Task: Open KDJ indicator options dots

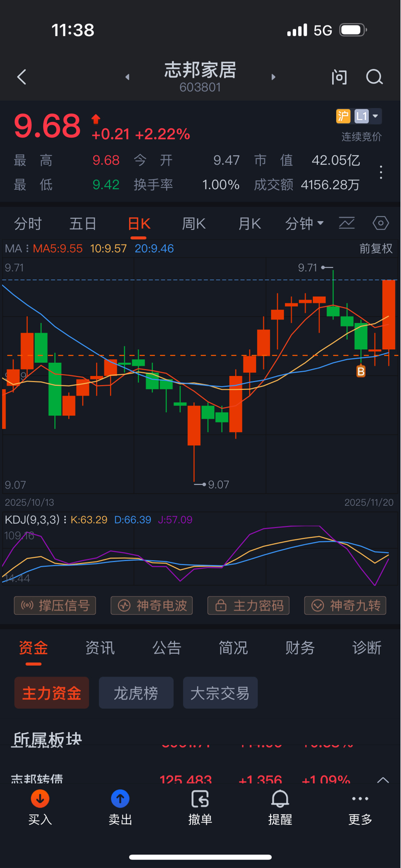Action: 65,520
